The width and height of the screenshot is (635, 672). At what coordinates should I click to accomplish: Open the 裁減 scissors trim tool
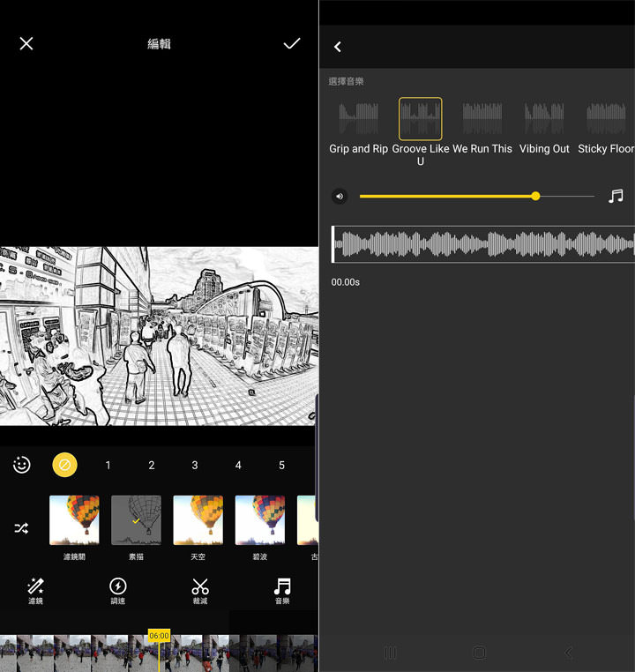200,591
